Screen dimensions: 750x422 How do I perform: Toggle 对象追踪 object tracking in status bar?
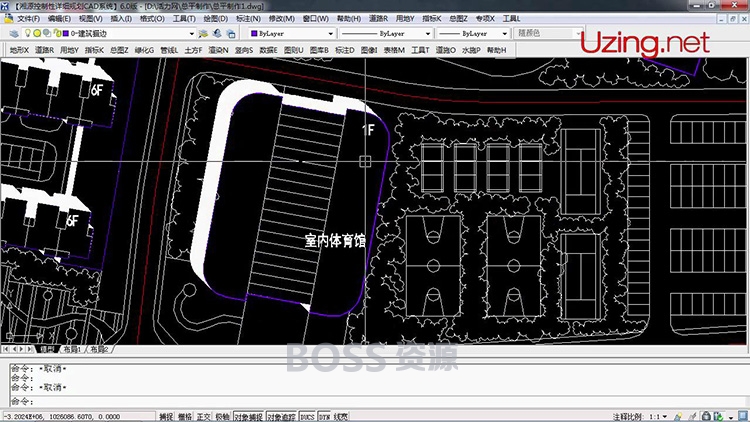click(282, 417)
